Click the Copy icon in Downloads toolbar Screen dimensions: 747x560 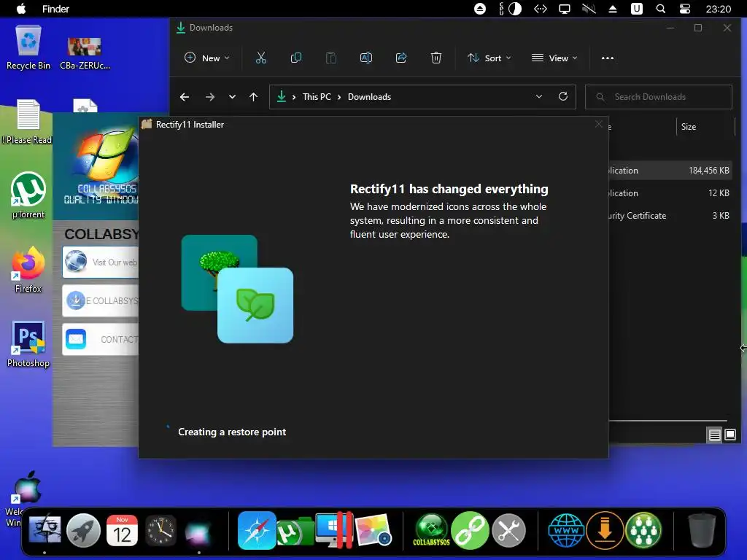click(x=296, y=58)
